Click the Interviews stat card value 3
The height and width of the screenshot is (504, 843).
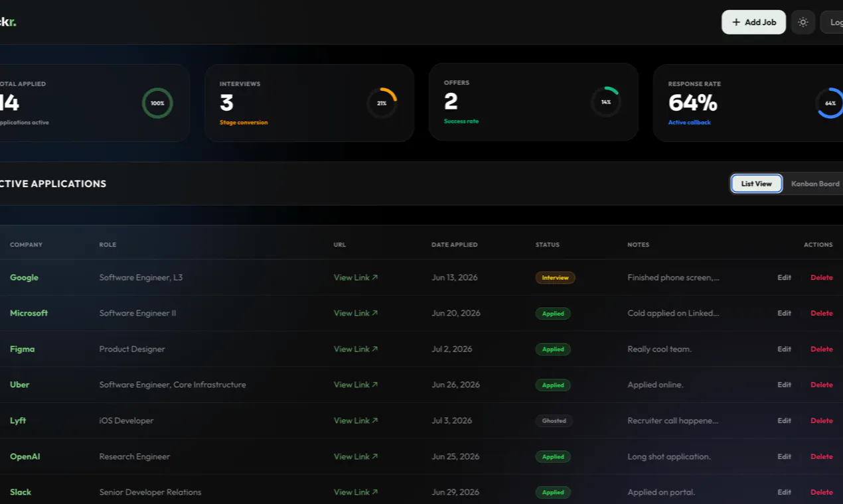pos(226,103)
